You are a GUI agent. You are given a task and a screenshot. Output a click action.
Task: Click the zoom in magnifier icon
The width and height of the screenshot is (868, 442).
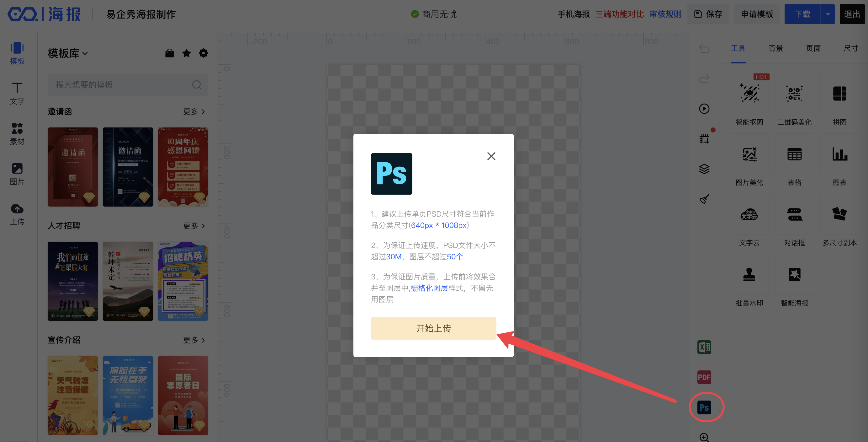pos(704,437)
